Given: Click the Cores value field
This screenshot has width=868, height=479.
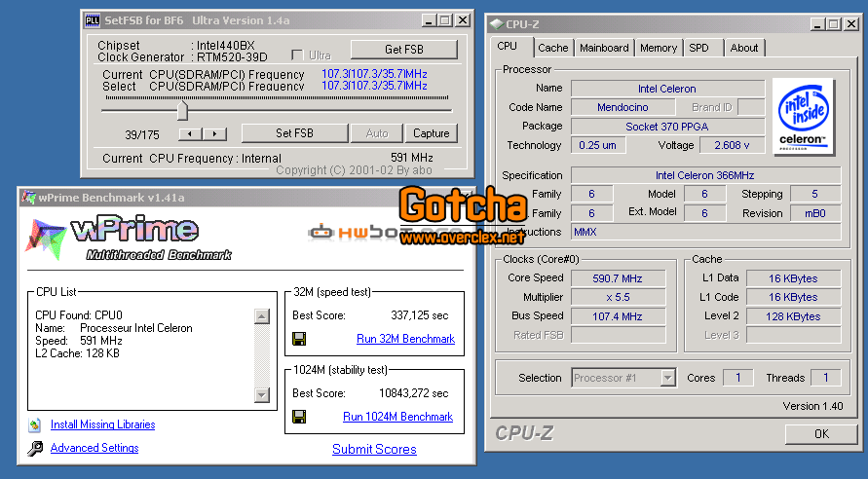Looking at the screenshot, I should click(x=737, y=378).
